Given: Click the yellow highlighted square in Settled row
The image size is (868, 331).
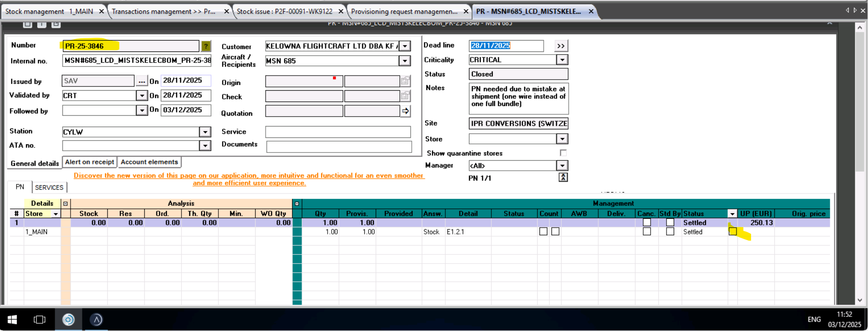Looking at the screenshot, I should 732,232.
